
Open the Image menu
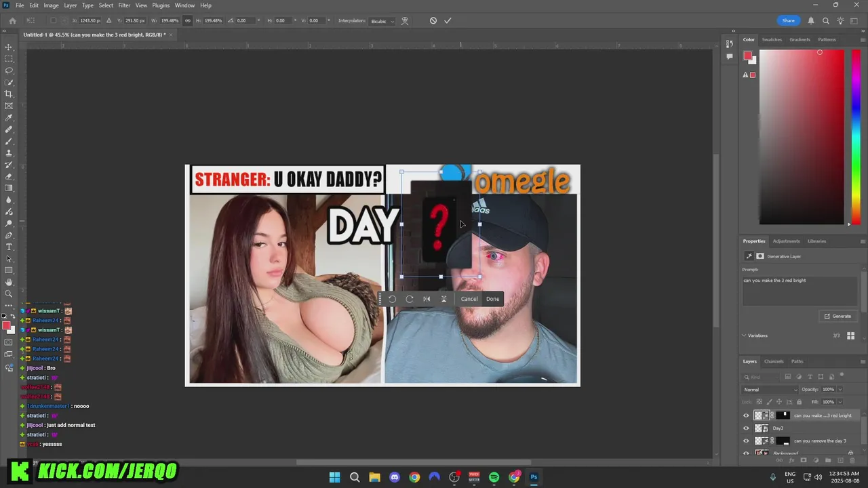tap(51, 5)
